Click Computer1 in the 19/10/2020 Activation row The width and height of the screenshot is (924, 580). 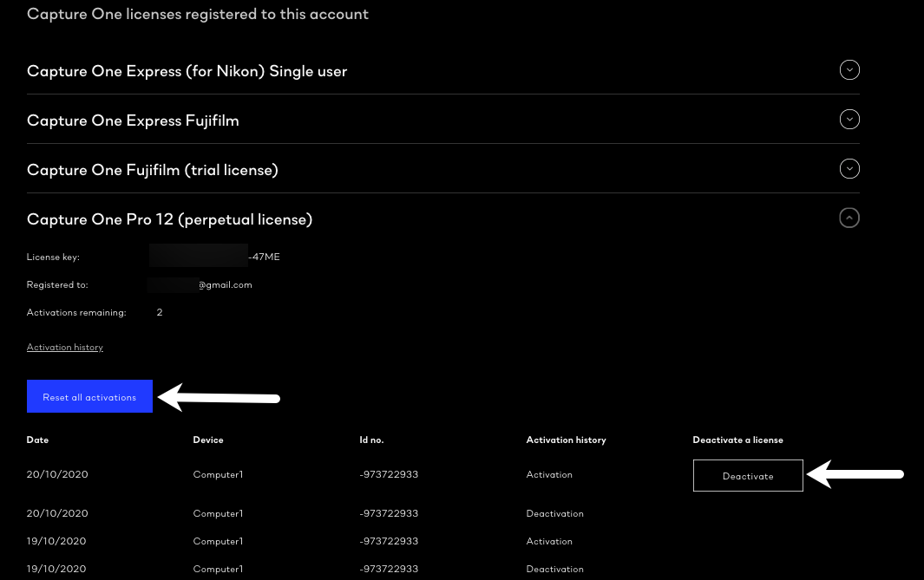(x=218, y=541)
